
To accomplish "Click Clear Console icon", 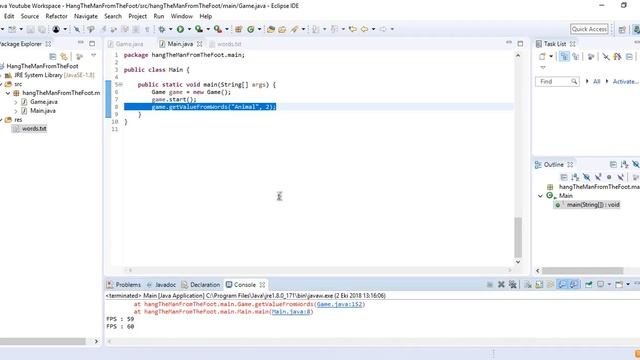I will (x=528, y=284).
